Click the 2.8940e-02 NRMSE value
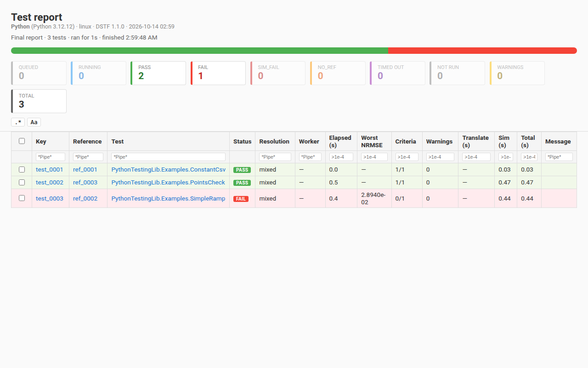Image resolution: width=588 pixels, height=368 pixels. click(x=373, y=198)
